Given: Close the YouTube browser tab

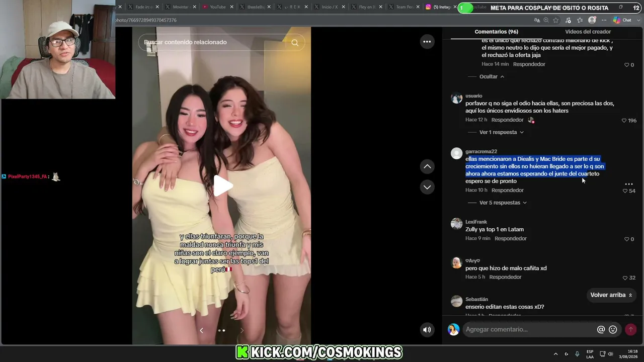Looking at the screenshot, I should coord(232,7).
